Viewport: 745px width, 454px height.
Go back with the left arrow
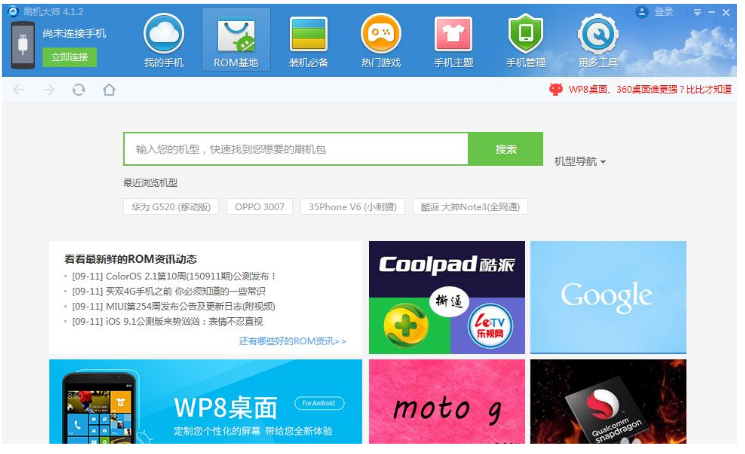pos(19,90)
